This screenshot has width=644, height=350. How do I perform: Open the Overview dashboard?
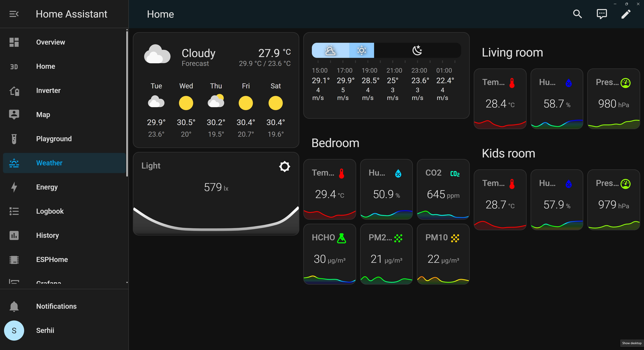50,42
